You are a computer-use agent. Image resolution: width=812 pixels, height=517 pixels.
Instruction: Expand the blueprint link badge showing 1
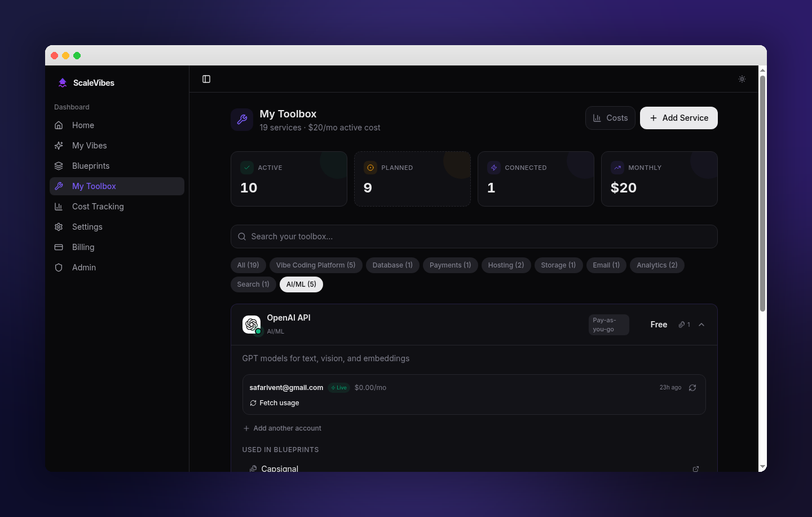pos(684,325)
